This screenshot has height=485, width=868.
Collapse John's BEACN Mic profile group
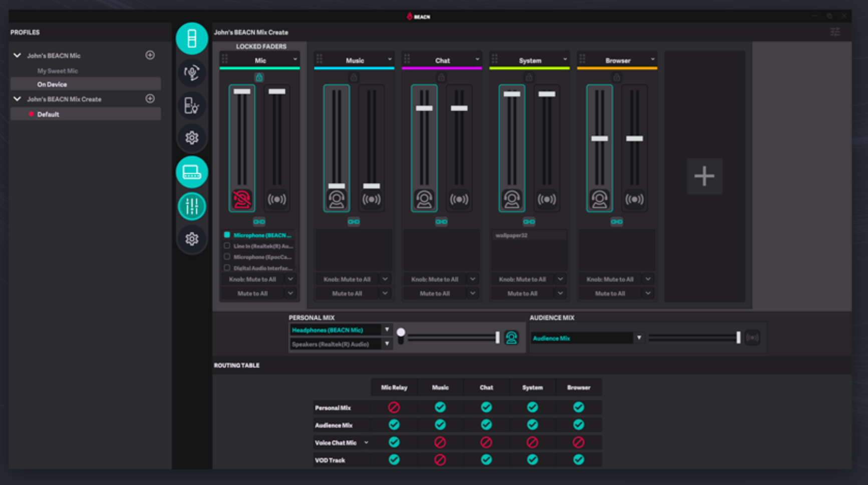pos(18,55)
